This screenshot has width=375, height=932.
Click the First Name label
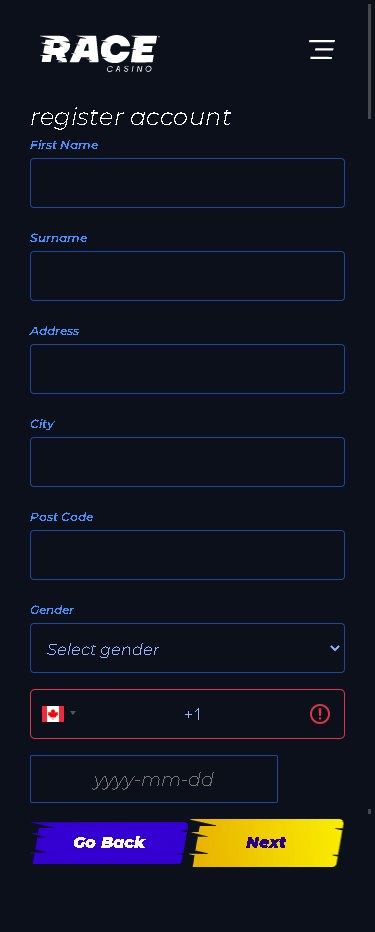click(x=64, y=145)
